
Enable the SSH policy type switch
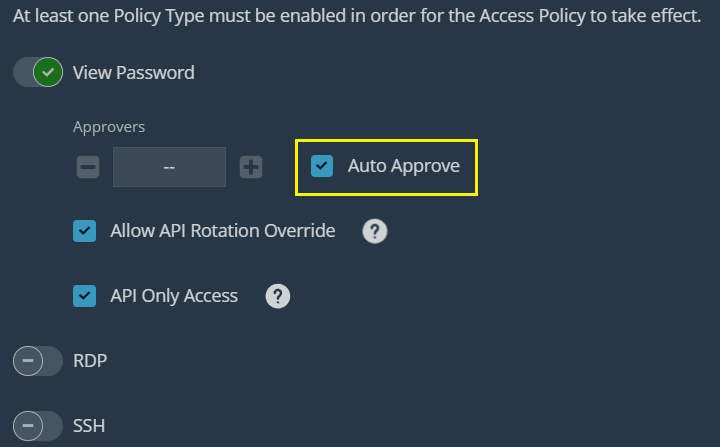38,426
